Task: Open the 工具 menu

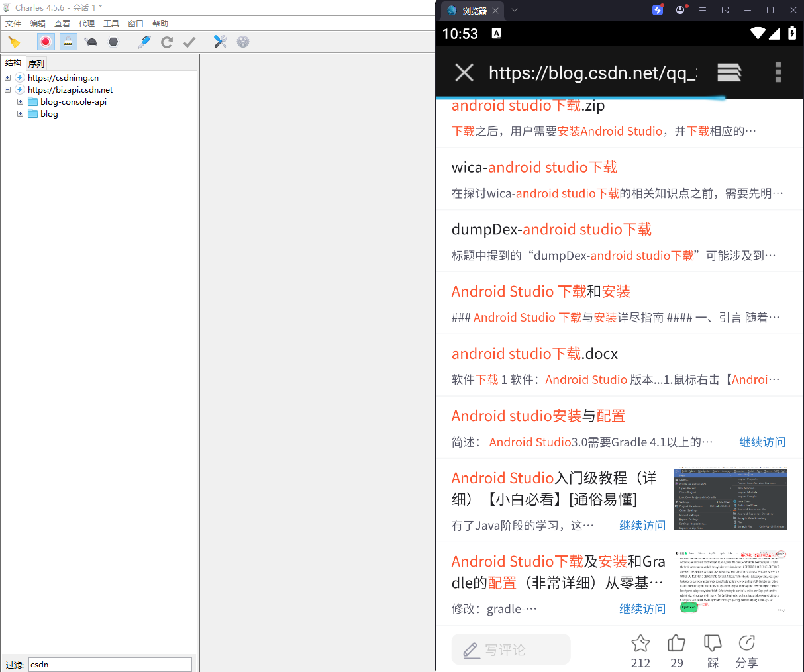Action: point(111,23)
